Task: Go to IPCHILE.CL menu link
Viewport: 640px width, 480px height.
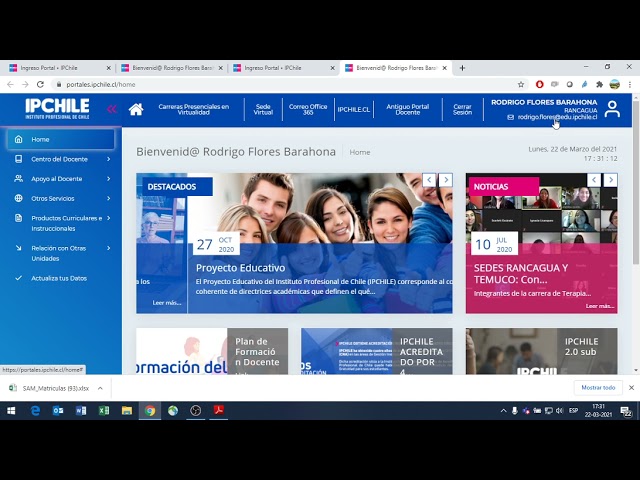Action: (353, 109)
